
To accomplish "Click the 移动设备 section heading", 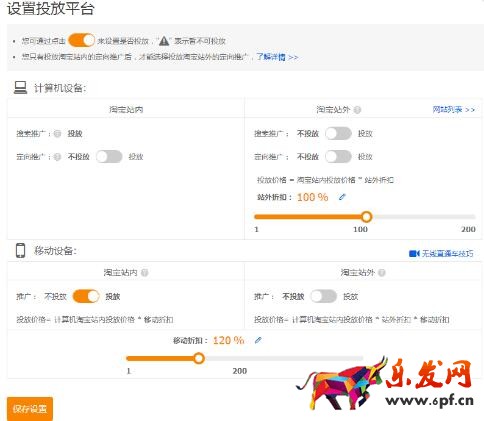I will pos(55,251).
